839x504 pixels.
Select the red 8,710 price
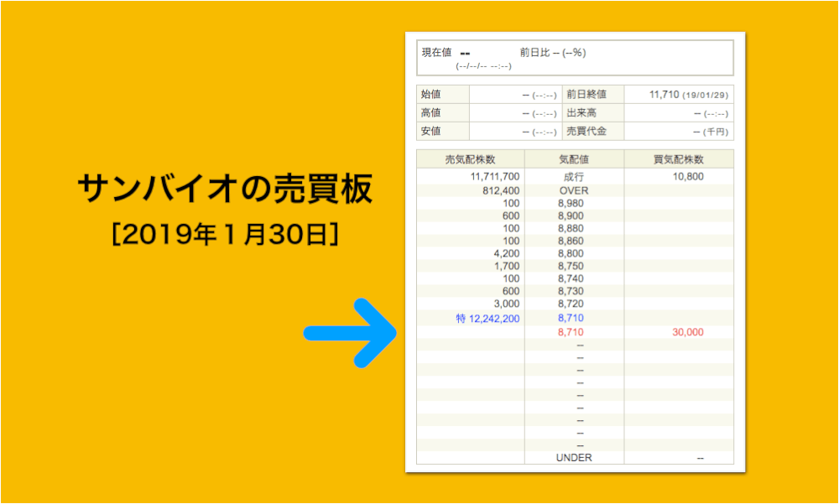tap(571, 332)
